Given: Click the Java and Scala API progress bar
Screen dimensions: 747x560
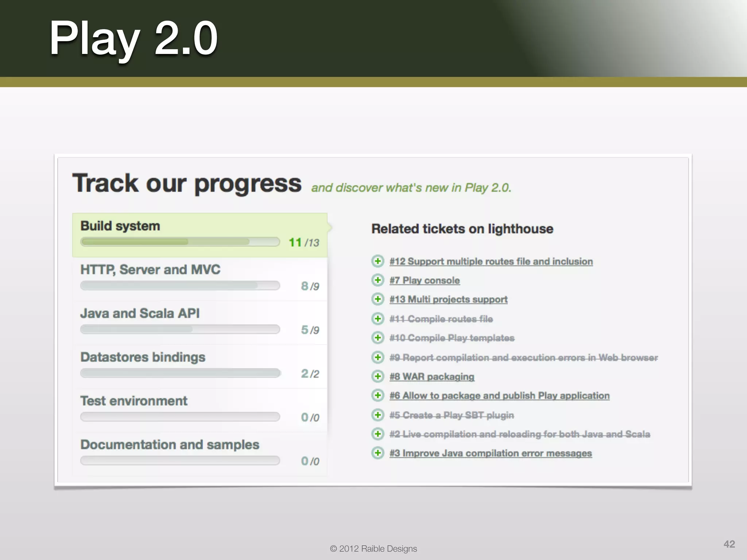Looking at the screenshot, I should tap(180, 329).
